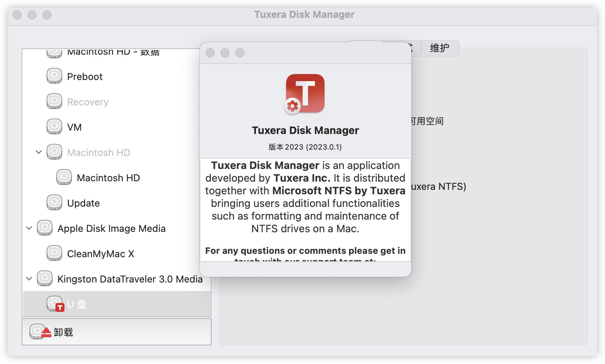Collapse the Macintosh HD disclosure triangle
Viewport: 605px width, 364px height.
[38, 151]
